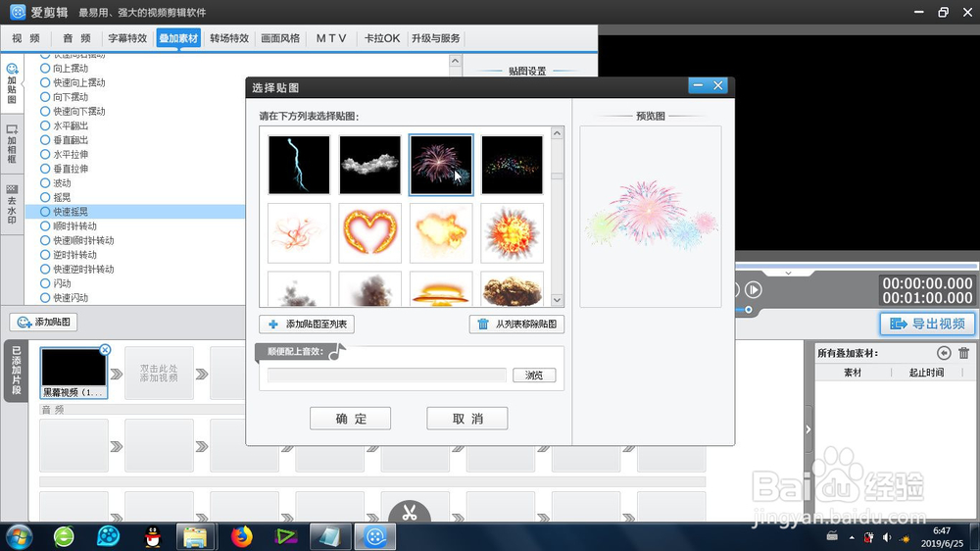This screenshot has width=980, height=551.
Task: Switch to the 音频 tab
Action: 76,38
